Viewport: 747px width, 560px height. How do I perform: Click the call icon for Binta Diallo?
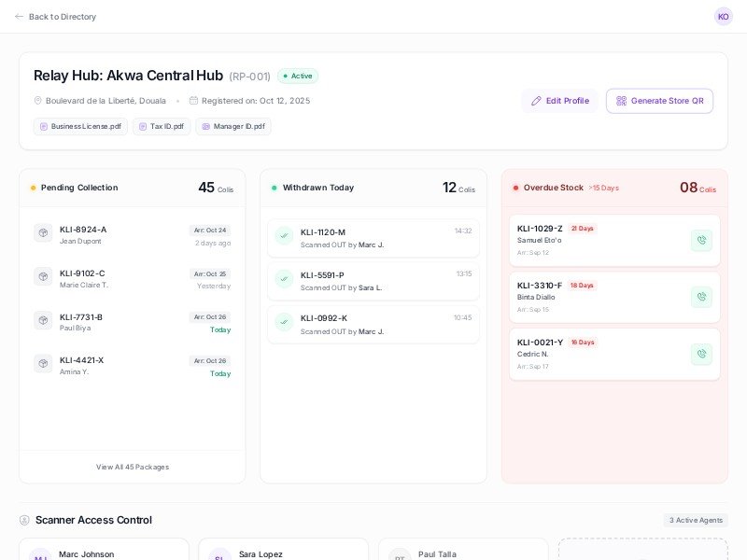pyautogui.click(x=701, y=298)
